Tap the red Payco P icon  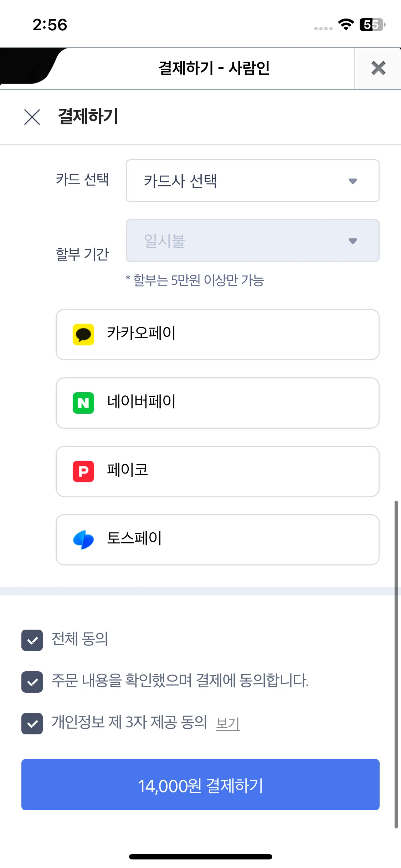pyautogui.click(x=83, y=471)
